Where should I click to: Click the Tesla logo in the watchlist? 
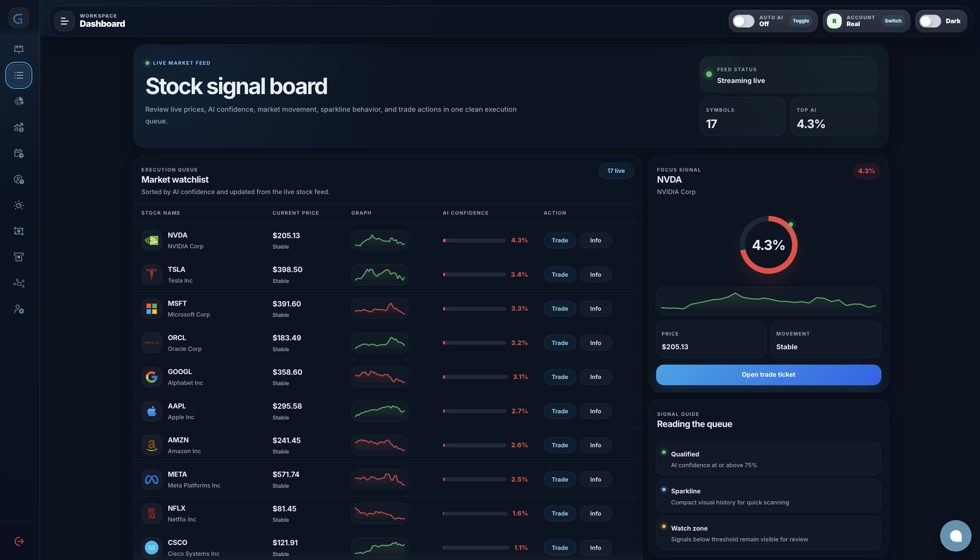point(152,275)
